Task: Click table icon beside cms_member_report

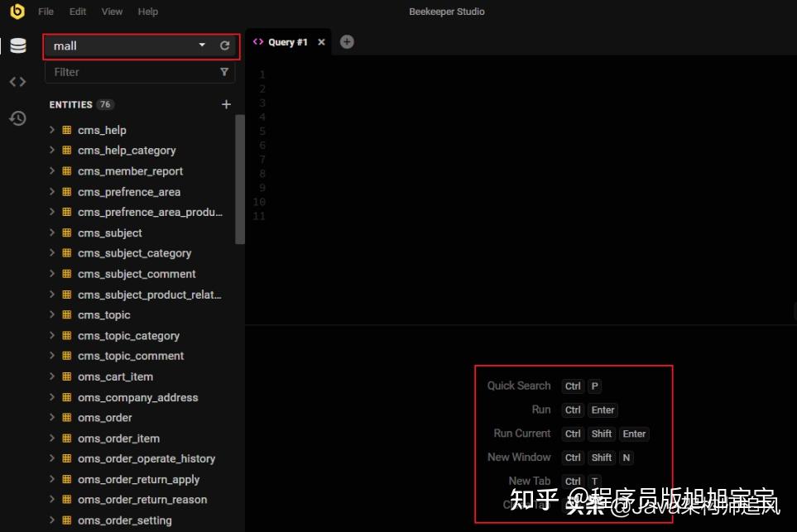Action: click(x=66, y=170)
